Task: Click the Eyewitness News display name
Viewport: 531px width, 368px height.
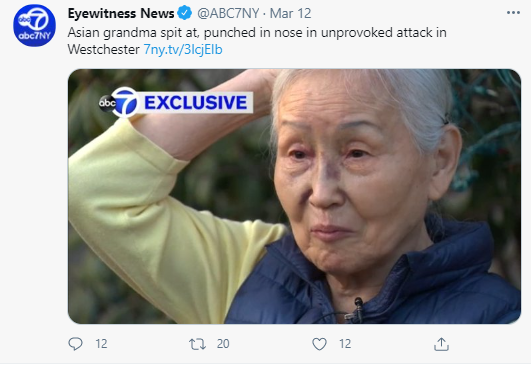Action: pyautogui.click(x=121, y=14)
